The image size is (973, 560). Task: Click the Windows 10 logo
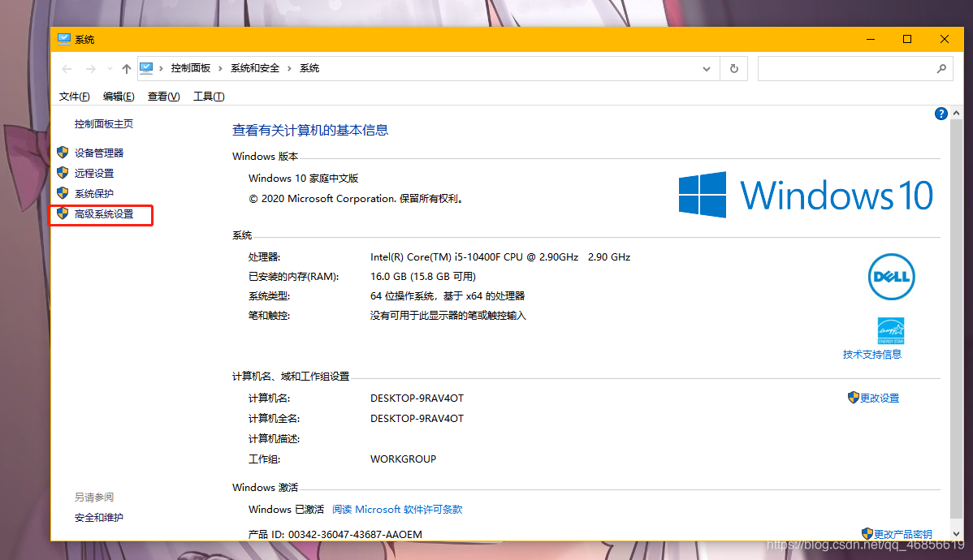click(806, 195)
